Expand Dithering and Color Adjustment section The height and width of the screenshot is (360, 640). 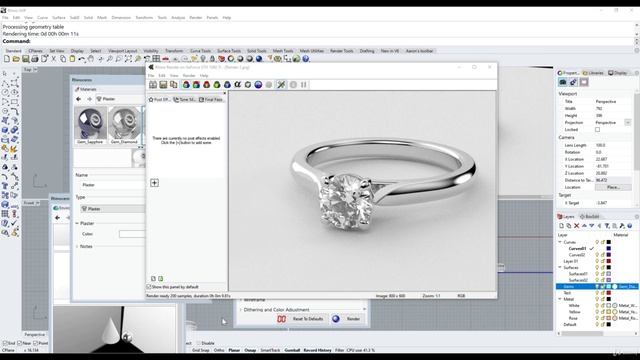pos(241,310)
